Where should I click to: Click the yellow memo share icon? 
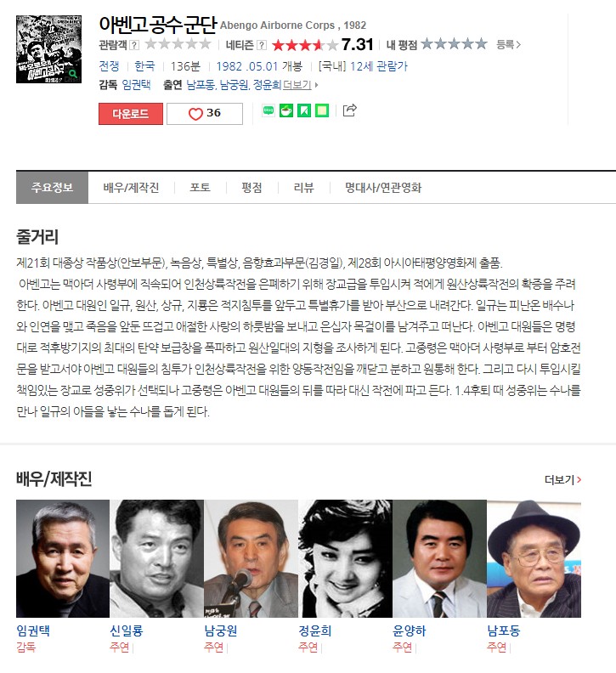(322, 110)
